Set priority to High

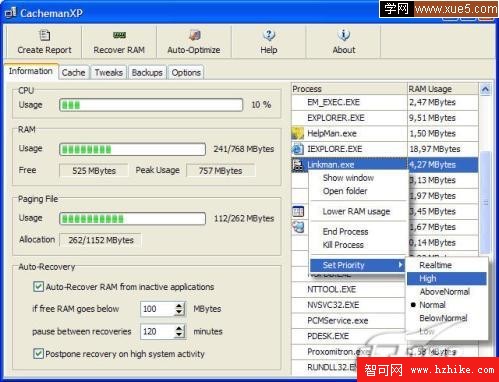pyautogui.click(x=447, y=278)
